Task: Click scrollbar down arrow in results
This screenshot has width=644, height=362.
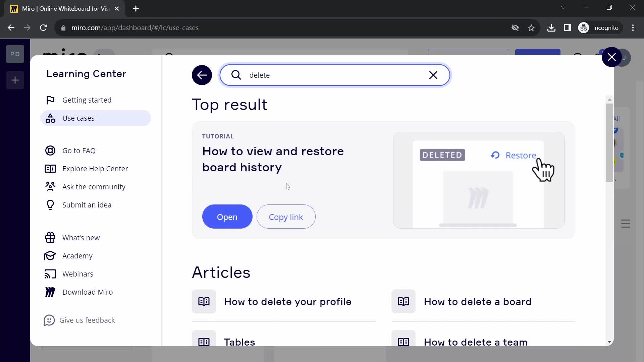Action: click(x=609, y=342)
